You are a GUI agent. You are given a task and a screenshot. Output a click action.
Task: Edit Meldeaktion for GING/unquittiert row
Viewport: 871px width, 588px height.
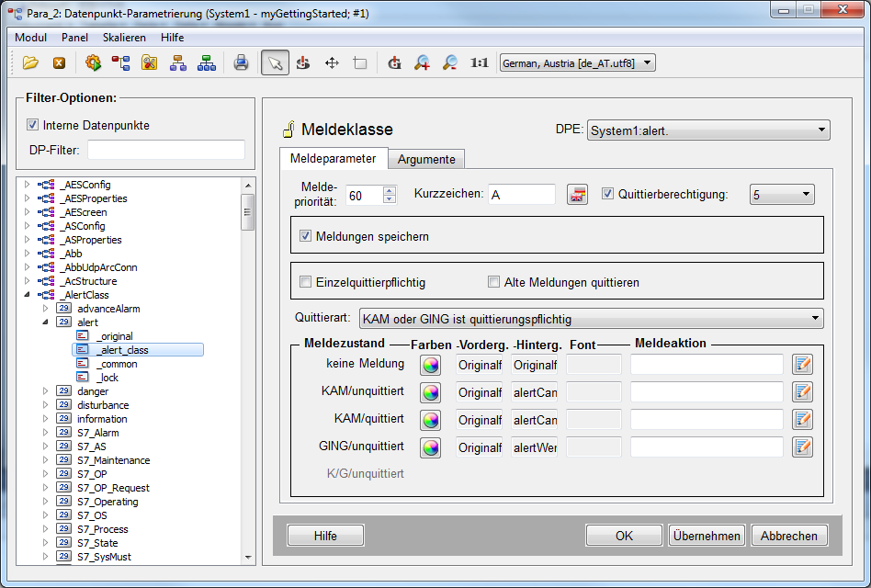click(803, 447)
